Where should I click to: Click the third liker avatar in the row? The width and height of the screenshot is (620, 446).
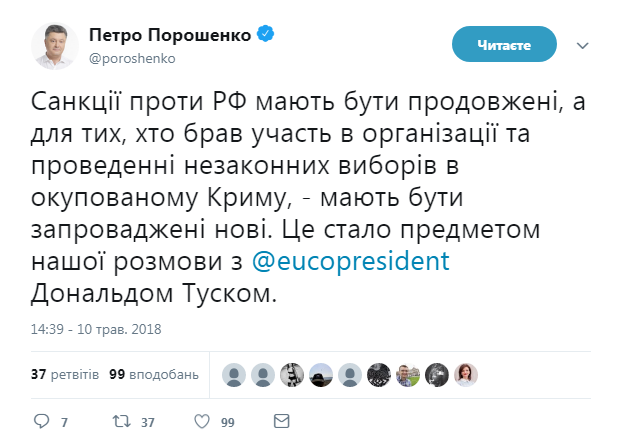click(x=291, y=374)
